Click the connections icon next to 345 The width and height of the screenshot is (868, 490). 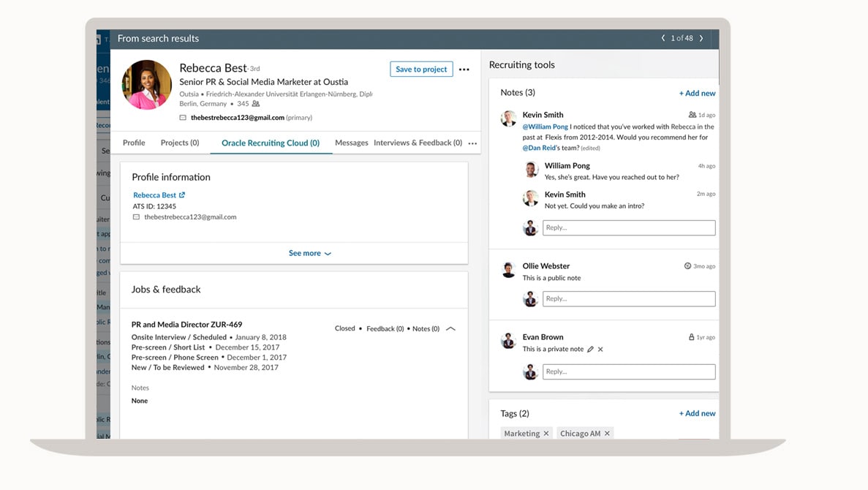[x=256, y=104]
